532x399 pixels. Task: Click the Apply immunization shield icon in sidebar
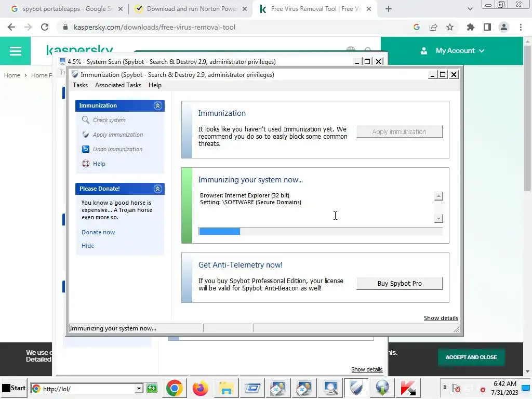tap(86, 135)
